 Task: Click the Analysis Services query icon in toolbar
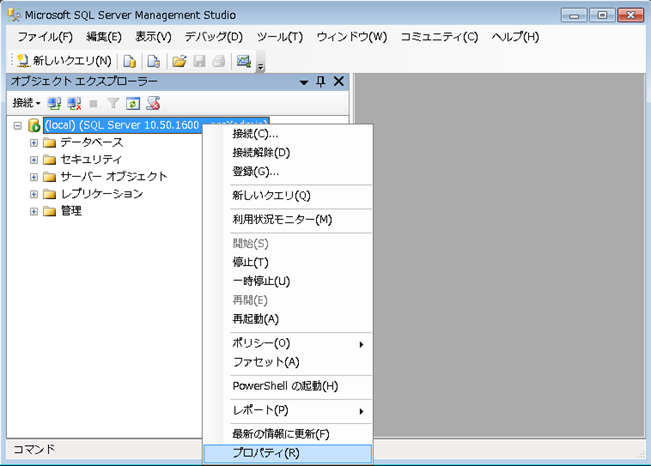[154, 61]
